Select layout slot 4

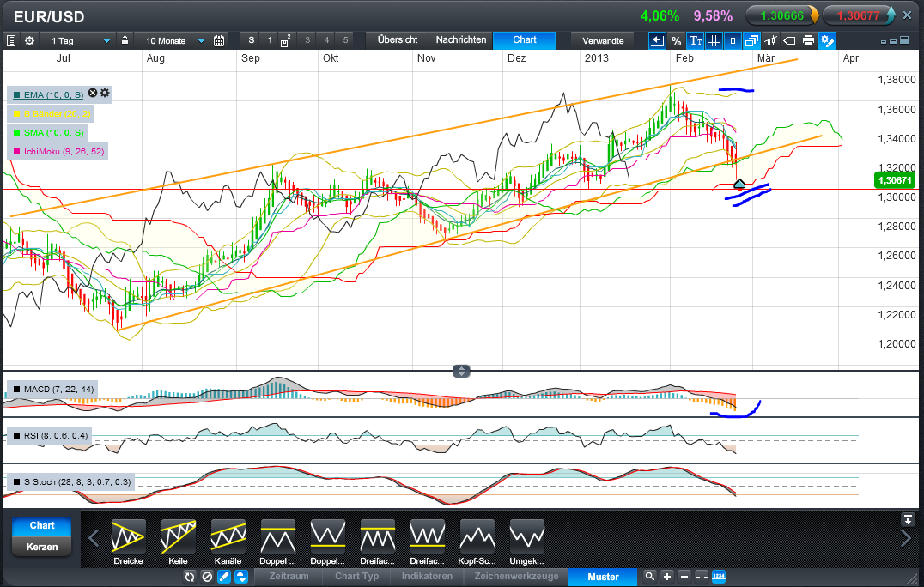[x=325, y=40]
